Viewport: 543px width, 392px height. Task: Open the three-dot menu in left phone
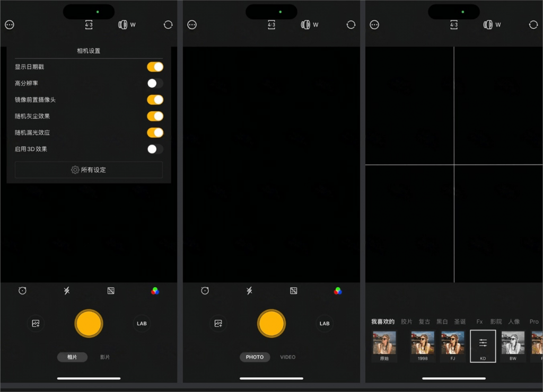click(10, 24)
